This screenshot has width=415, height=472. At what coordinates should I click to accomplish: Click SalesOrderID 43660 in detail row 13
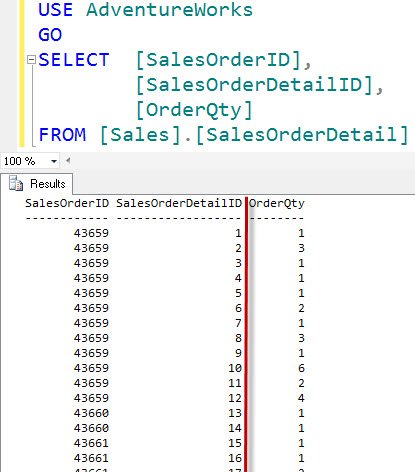tap(91, 413)
